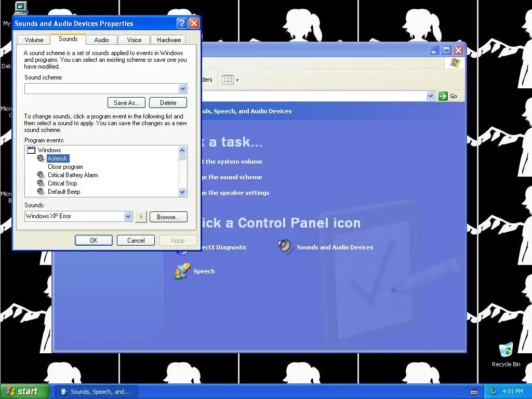Screen dimensions: 532x399
Task: Click the Sounds and Audio Devices link
Action: point(335,247)
